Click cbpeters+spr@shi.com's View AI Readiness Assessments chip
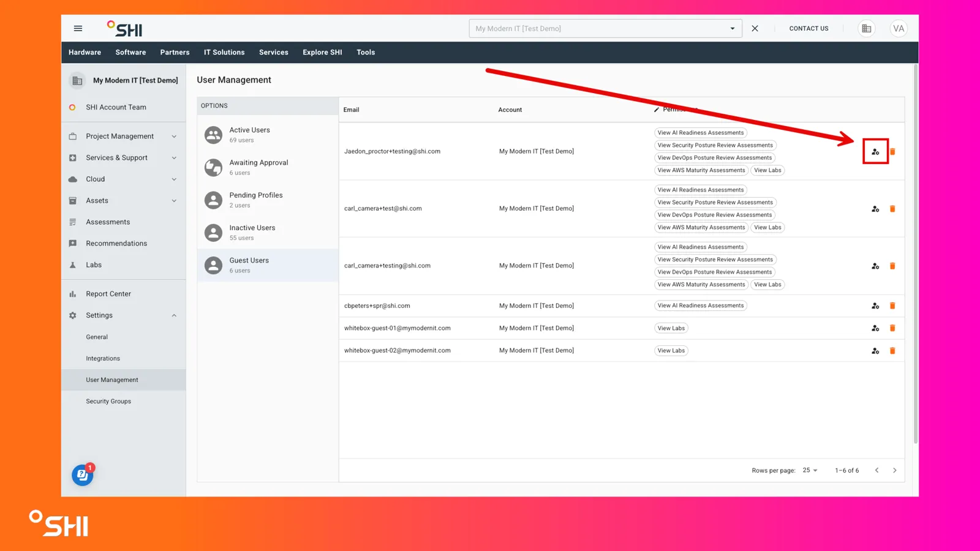This screenshot has height=551, width=980. pyautogui.click(x=701, y=305)
